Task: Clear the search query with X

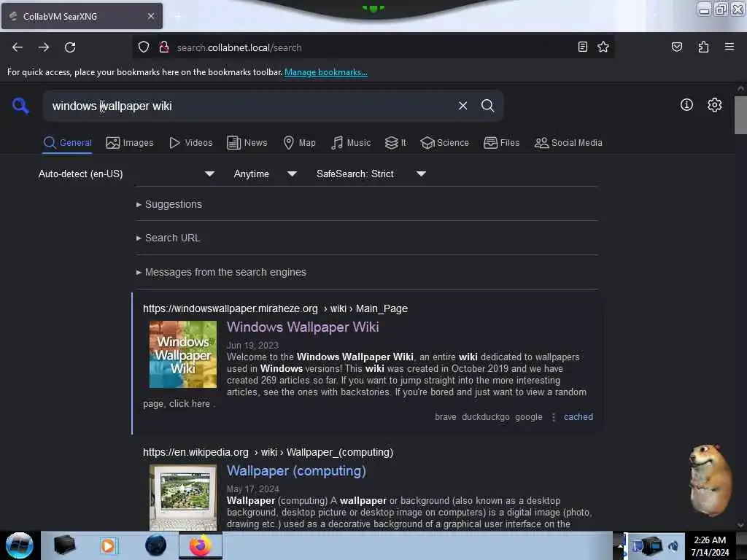Action: [462, 106]
